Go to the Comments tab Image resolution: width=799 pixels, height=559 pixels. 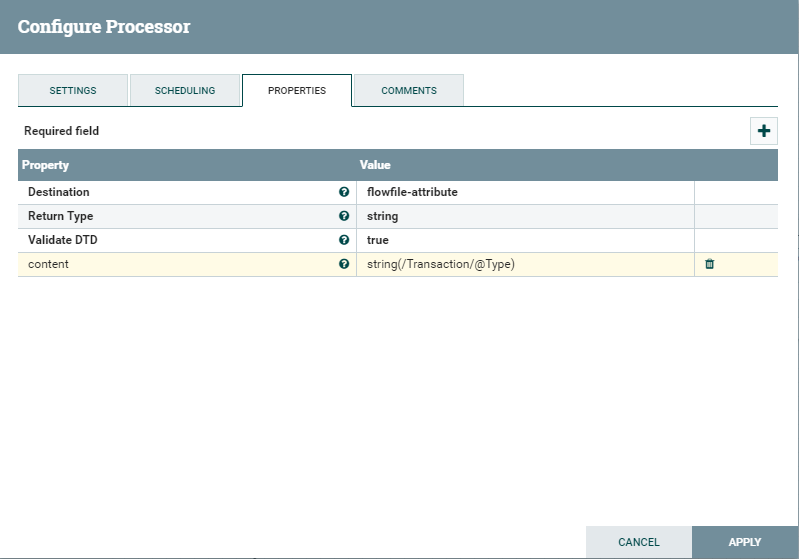pos(409,90)
